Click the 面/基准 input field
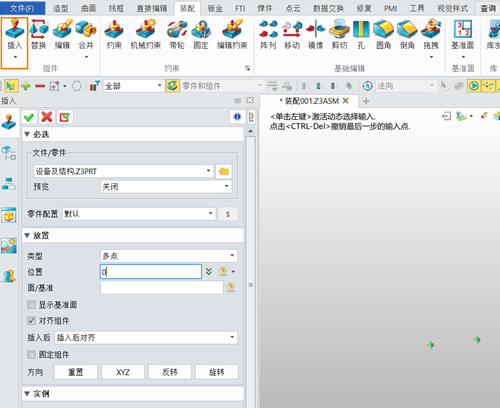The width and height of the screenshot is (500, 408). (x=162, y=287)
